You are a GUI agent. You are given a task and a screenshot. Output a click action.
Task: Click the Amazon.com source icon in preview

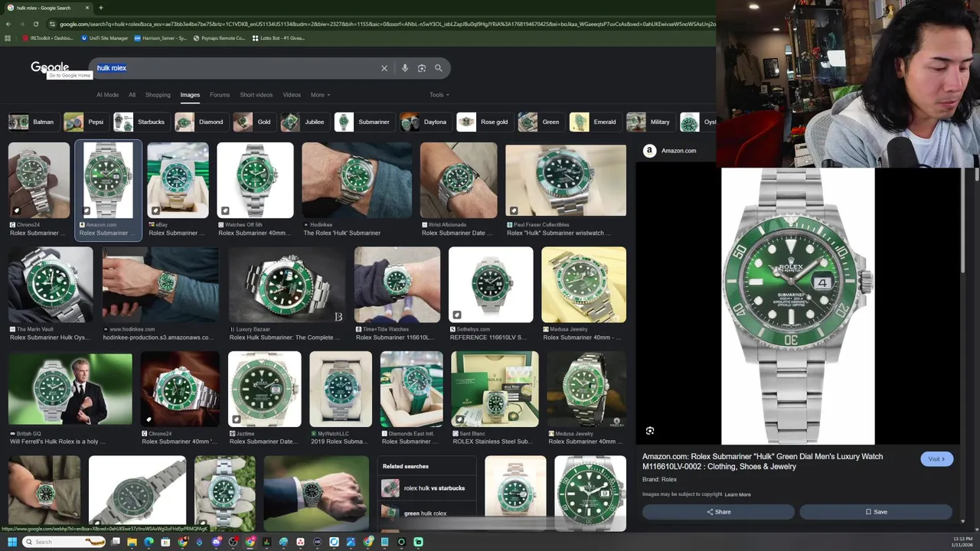(x=649, y=151)
